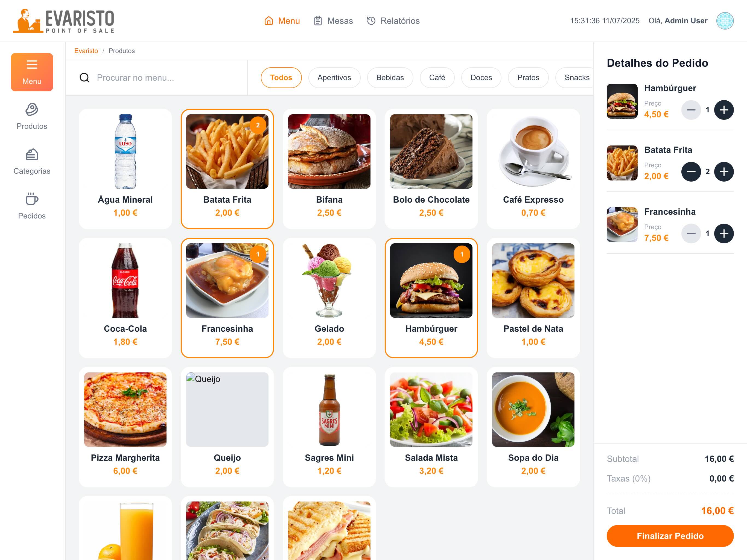747x560 pixels.
Task: Add Café Expresso product card to order
Action: coord(533,168)
